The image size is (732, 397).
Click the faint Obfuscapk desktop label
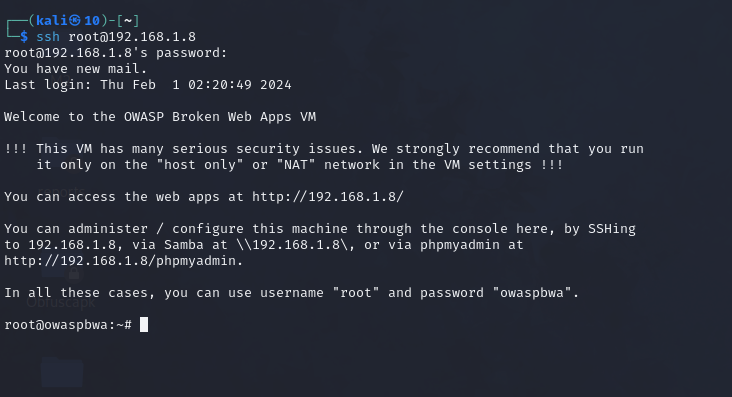pos(61,303)
